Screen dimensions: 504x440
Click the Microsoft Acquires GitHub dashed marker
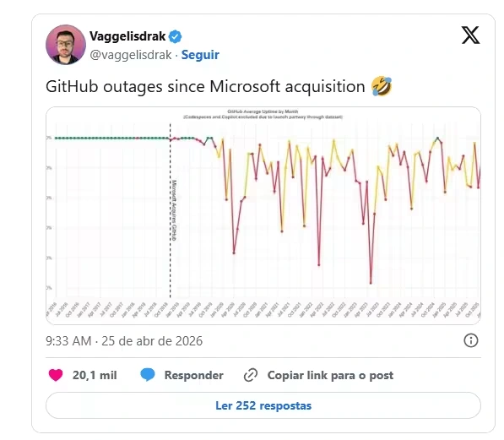point(171,210)
